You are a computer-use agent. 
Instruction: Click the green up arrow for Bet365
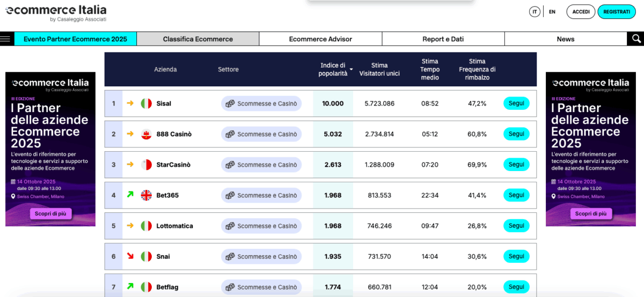pos(130,195)
